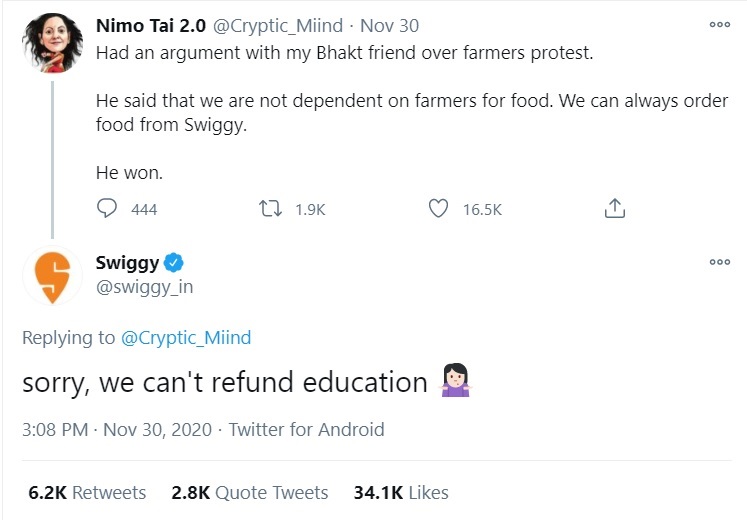
Task: View the 2.8K Quote Tweets
Action: 250,493
